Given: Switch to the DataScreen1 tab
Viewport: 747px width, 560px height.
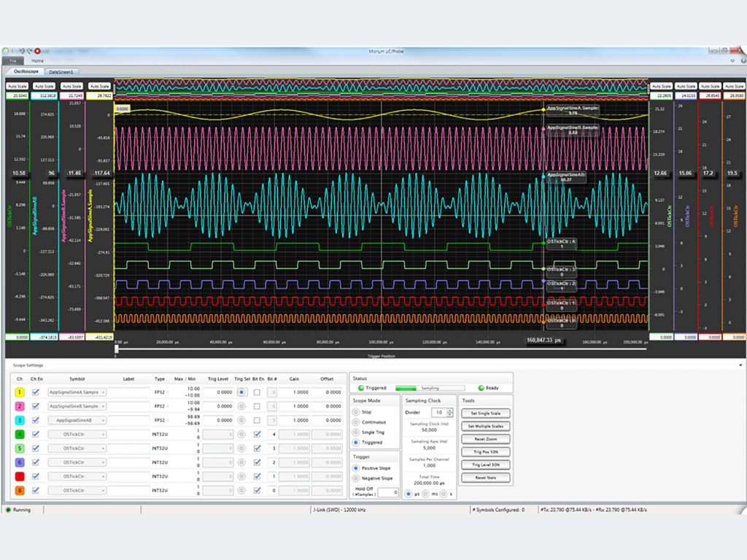Looking at the screenshot, I should point(61,72).
